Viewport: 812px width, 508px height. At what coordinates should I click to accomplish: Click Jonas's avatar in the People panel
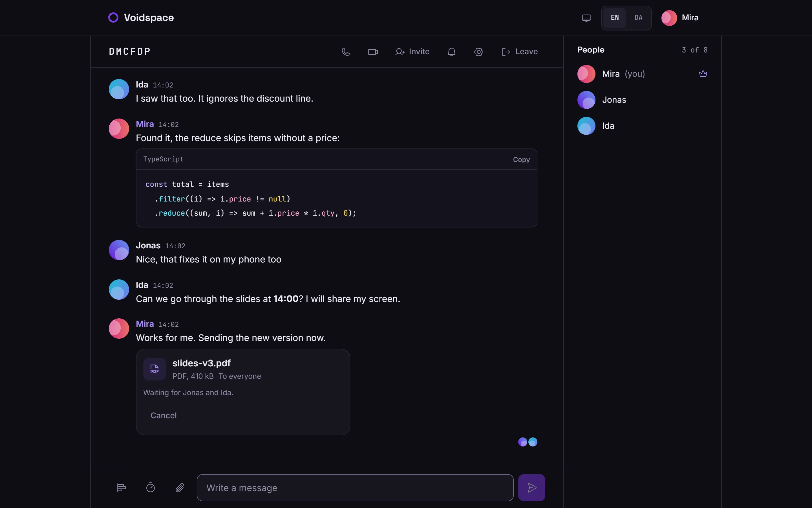tap(586, 100)
